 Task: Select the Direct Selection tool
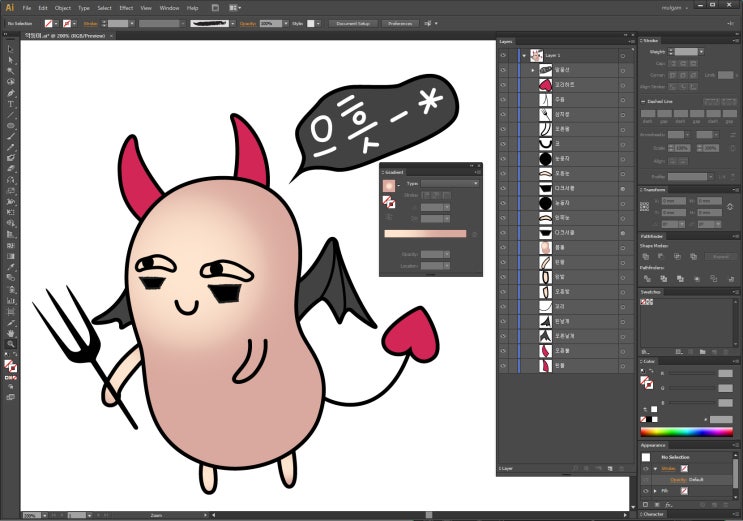point(10,60)
